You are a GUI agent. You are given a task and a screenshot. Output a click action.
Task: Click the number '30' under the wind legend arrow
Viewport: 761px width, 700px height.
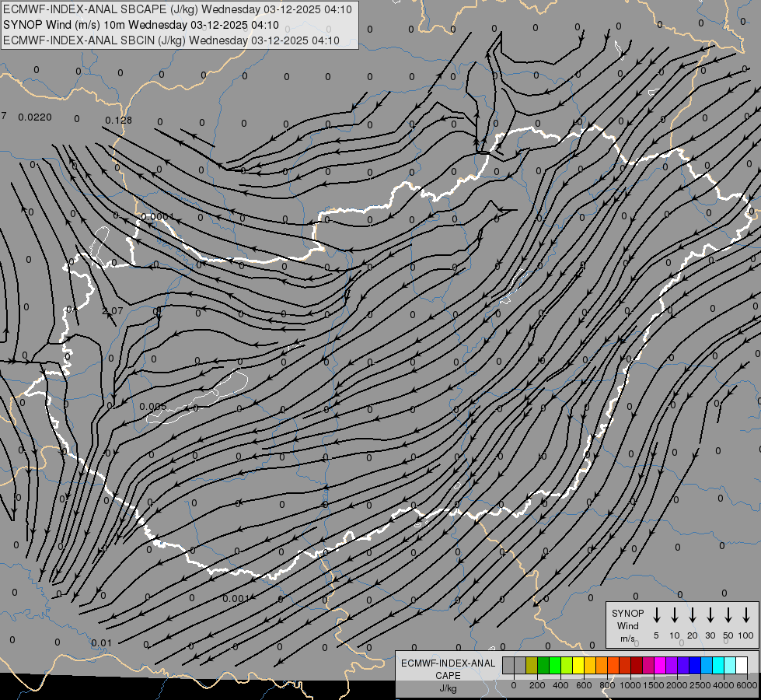[710, 635]
